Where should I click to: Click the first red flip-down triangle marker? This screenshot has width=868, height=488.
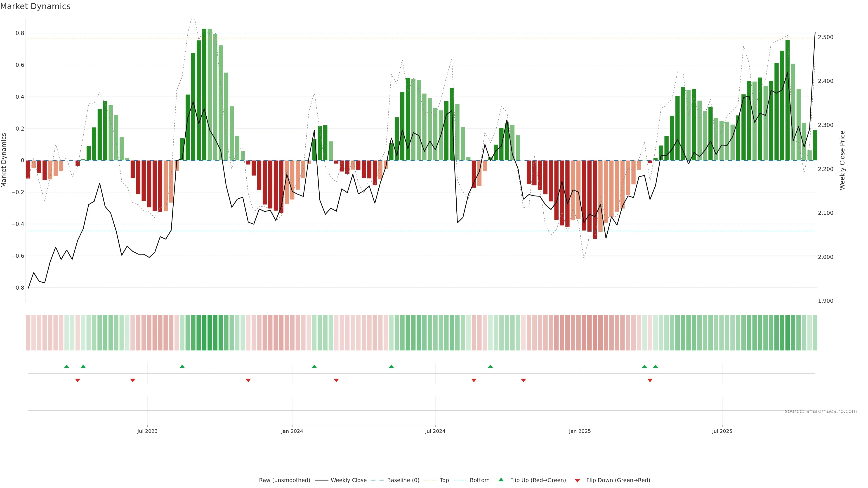click(78, 380)
